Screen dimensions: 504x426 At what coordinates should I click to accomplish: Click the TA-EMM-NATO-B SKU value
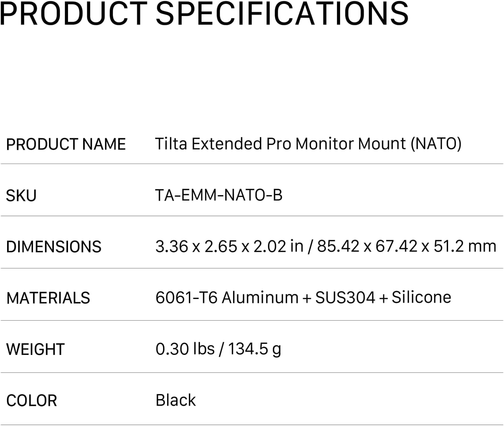[x=219, y=195]
